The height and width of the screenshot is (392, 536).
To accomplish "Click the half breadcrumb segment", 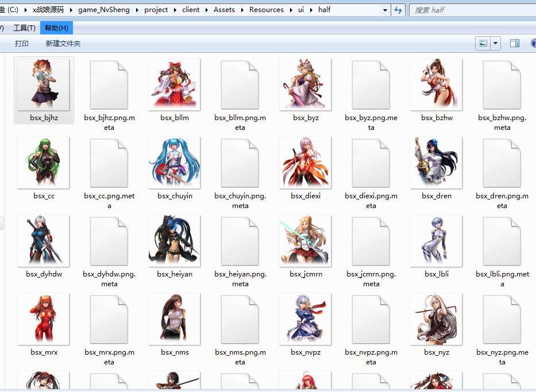I will [x=325, y=10].
